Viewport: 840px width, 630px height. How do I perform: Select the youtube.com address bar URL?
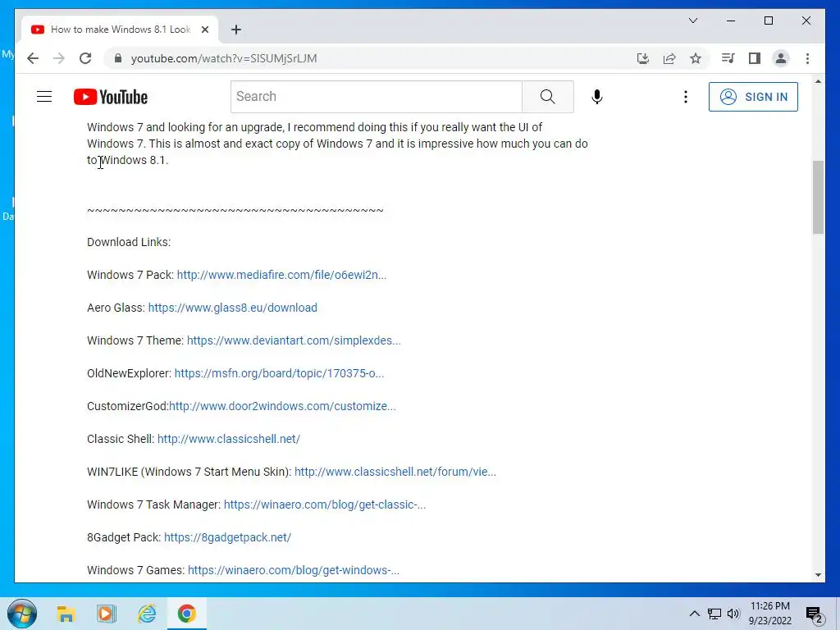pos(224,58)
